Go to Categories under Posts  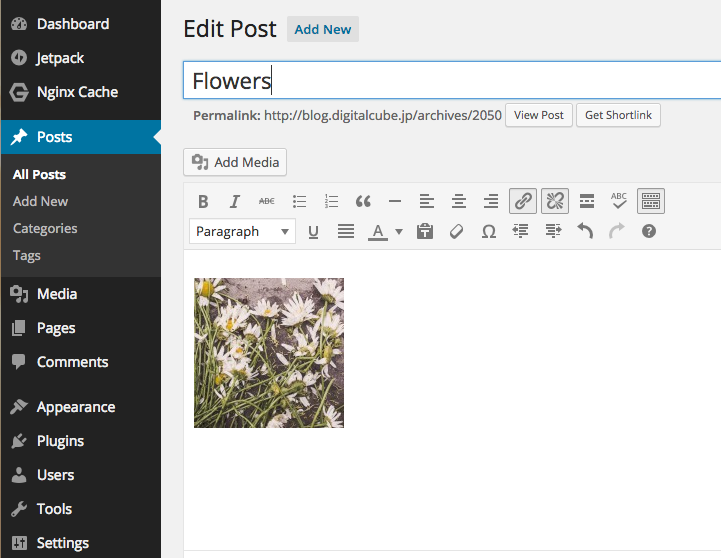tap(45, 228)
